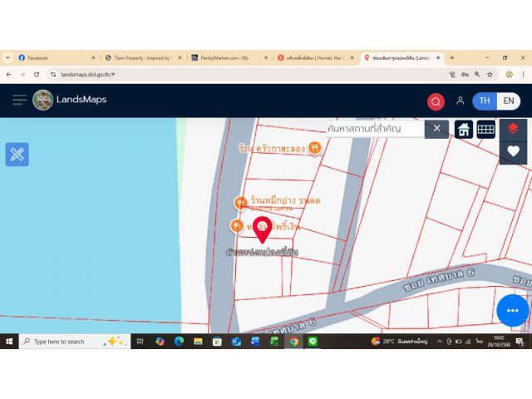Click the red location pin marker
Image resolution: width=532 pixels, height=399 pixels.
[262, 229]
